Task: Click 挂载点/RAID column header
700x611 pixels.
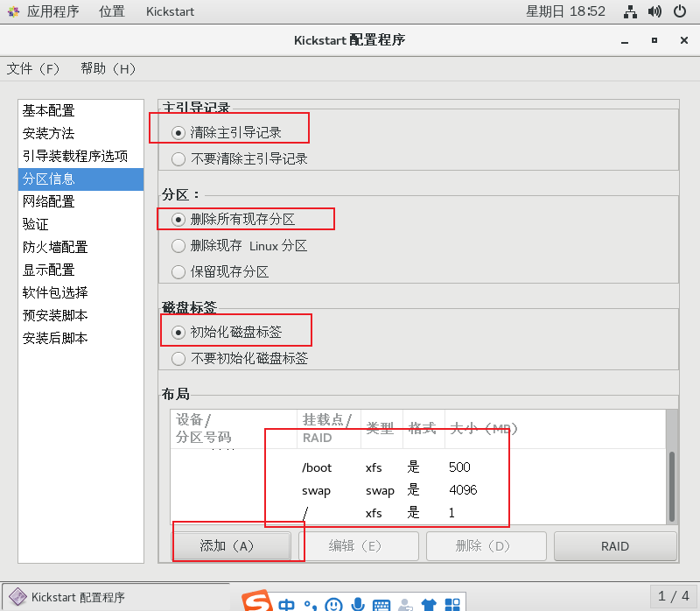Action: pyautogui.click(x=329, y=429)
